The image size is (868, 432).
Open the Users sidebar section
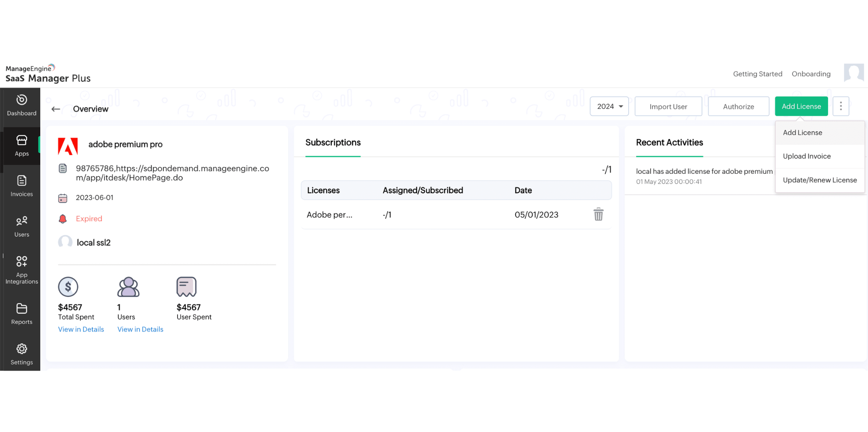point(22,226)
